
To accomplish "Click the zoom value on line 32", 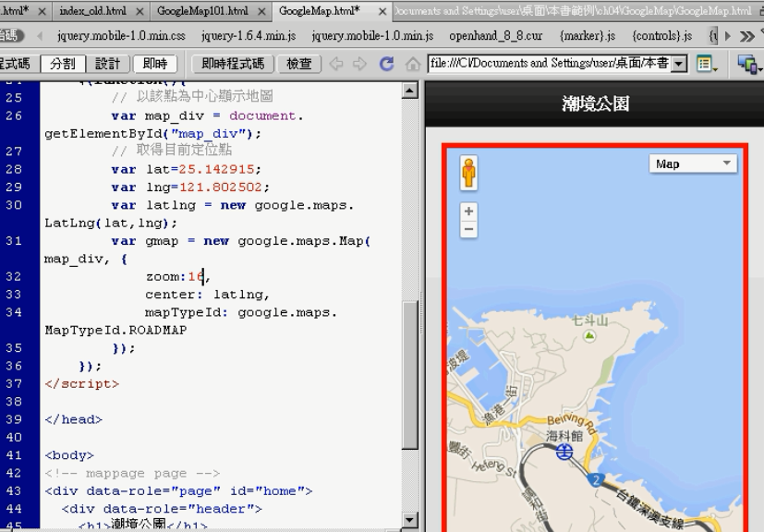I will click(x=196, y=277).
